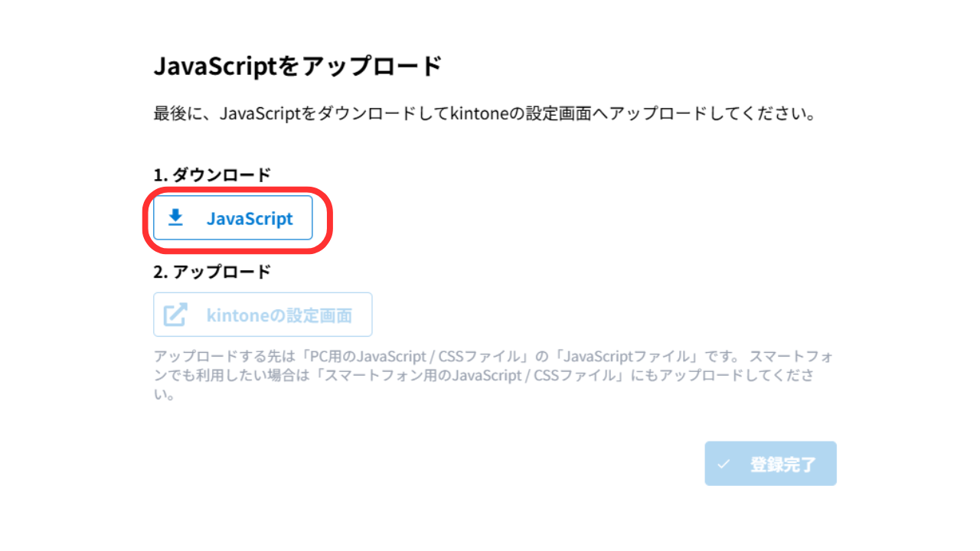Viewport: 980px width, 551px height.
Task: Click the JavaScript label inside the download button
Action: pos(251,218)
